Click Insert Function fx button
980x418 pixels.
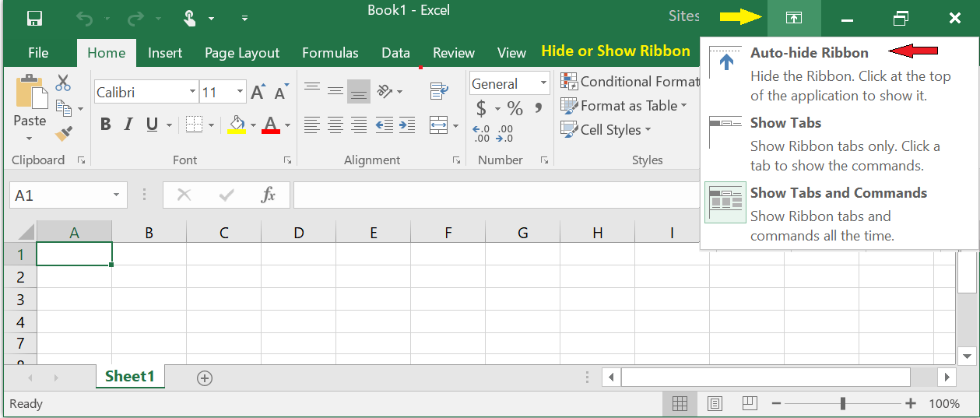coord(268,195)
